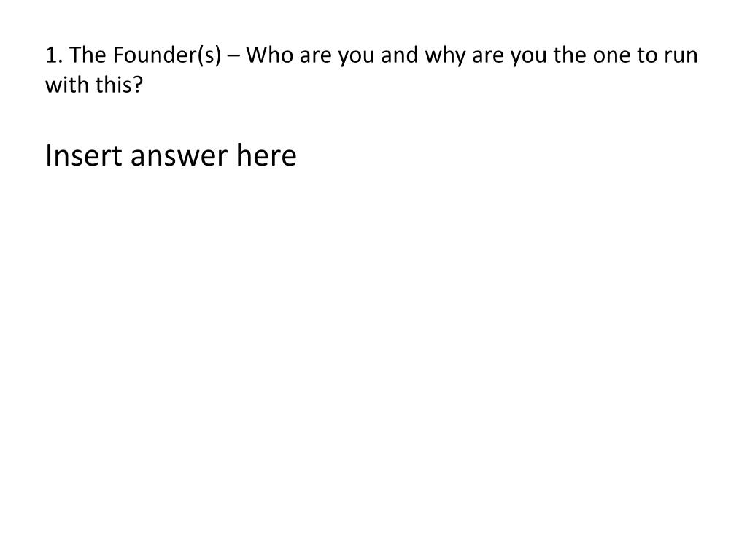Click the word "with" on the second line

(x=66, y=85)
